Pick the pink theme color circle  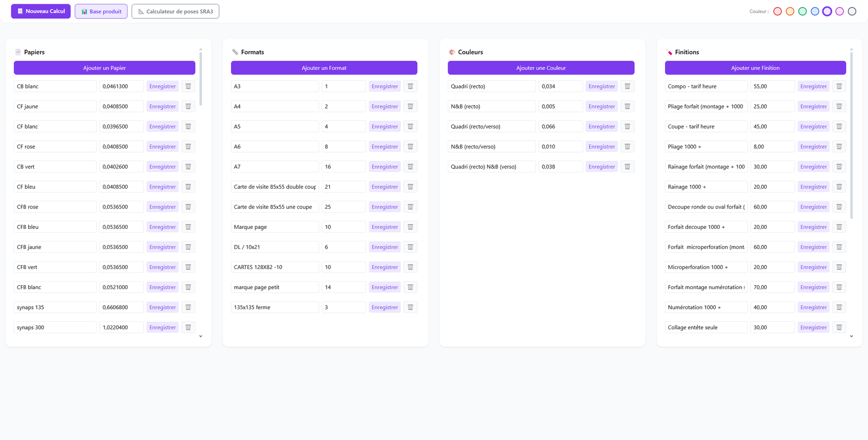tap(839, 11)
